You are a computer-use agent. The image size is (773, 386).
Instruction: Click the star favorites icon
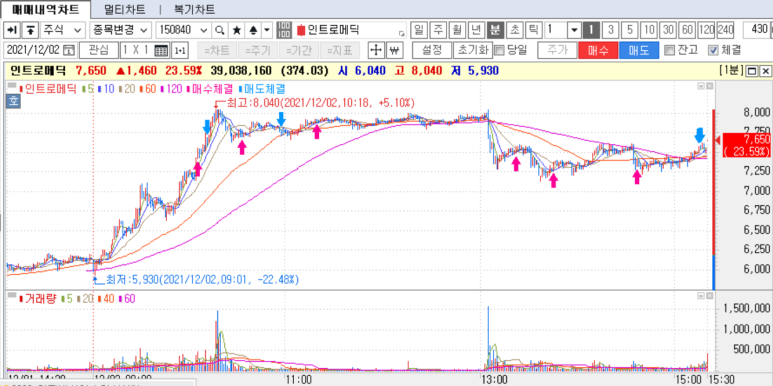click(237, 30)
